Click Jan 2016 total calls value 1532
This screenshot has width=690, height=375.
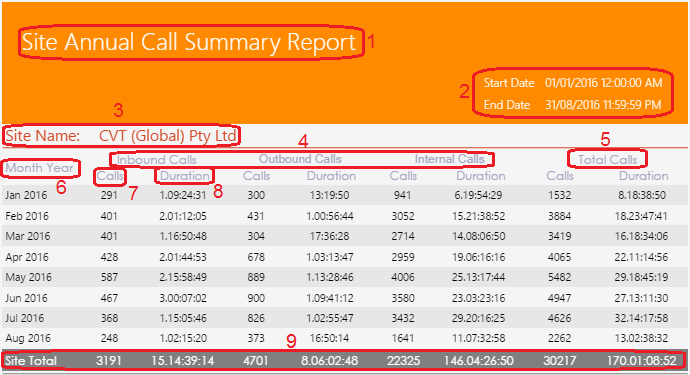pos(559,195)
